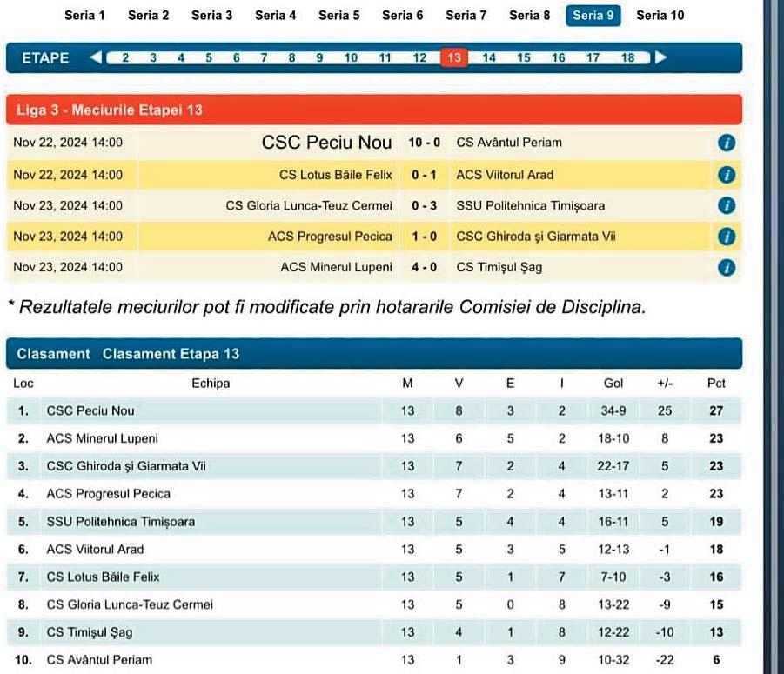
Task: Switch to Seria 5 tab
Action: (x=338, y=16)
